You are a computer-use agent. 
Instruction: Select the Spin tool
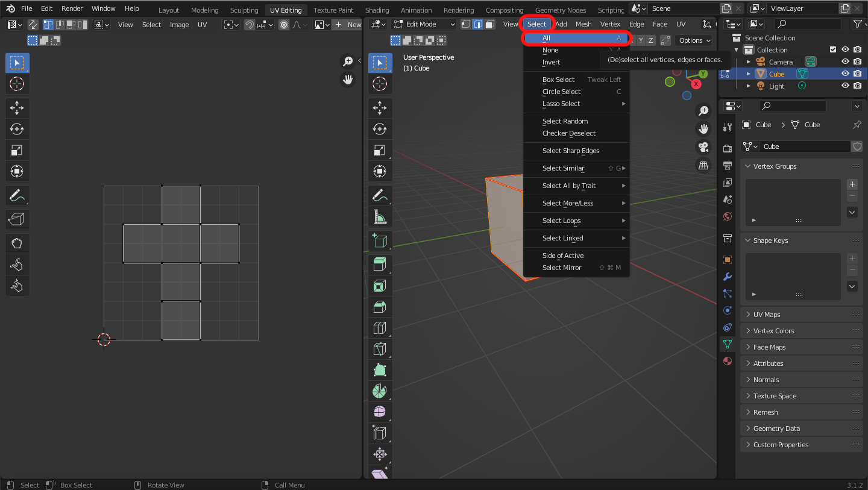(x=379, y=391)
